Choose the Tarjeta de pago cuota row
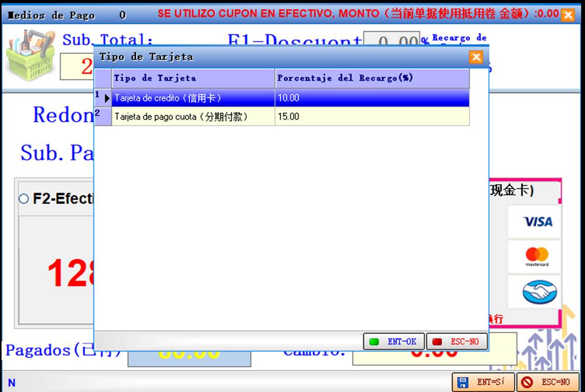This screenshot has width=585, height=392. point(193,117)
